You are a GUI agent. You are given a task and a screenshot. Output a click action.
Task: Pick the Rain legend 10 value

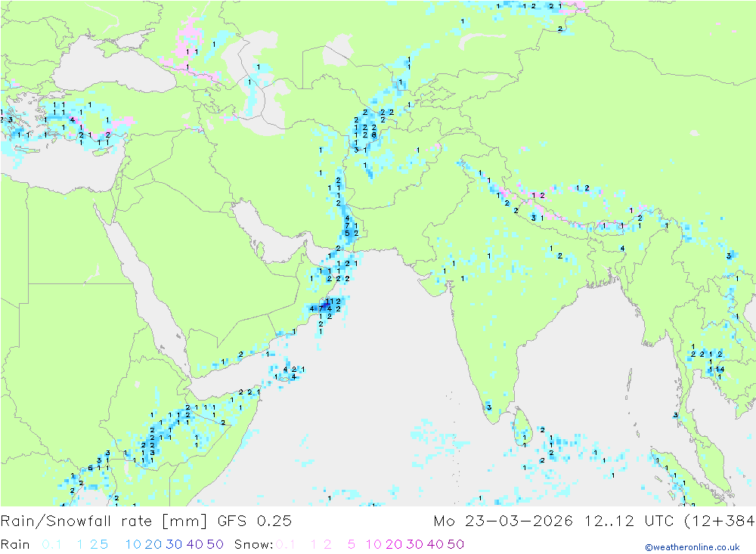[133, 544]
